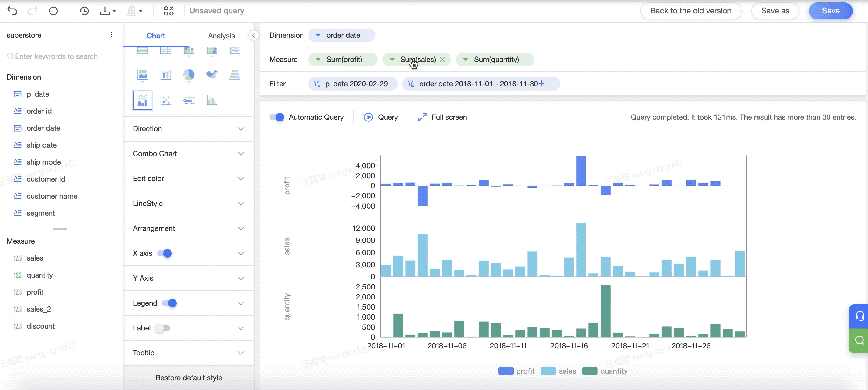
Task: Toggle the X axis switch
Action: [165, 253]
